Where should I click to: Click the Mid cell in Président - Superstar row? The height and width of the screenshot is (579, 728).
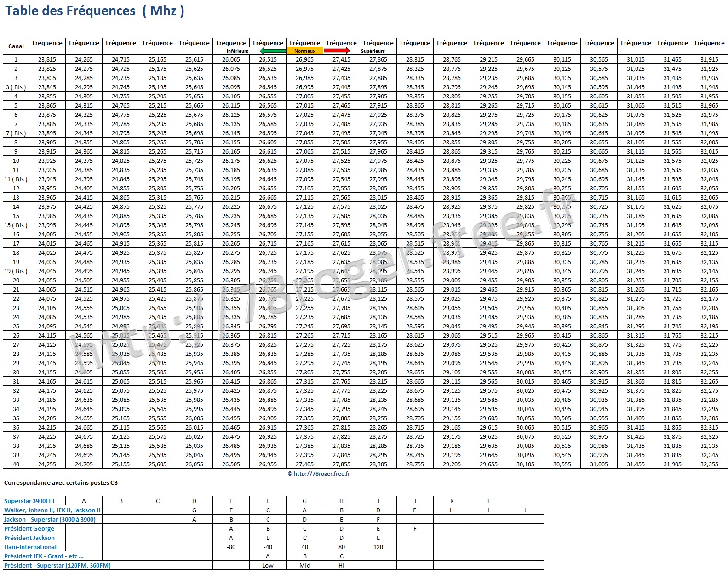point(305,566)
